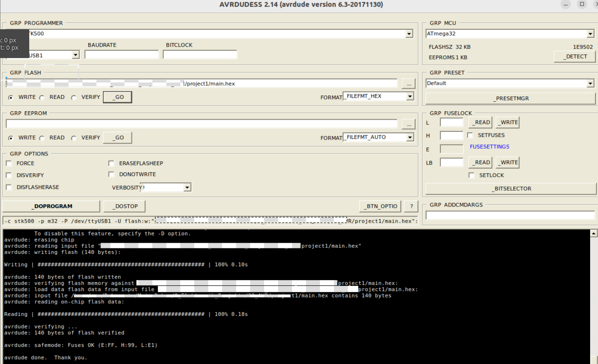Click 'avrdude: erasing chip' console line
This screenshot has height=364, width=598.
click(39, 240)
